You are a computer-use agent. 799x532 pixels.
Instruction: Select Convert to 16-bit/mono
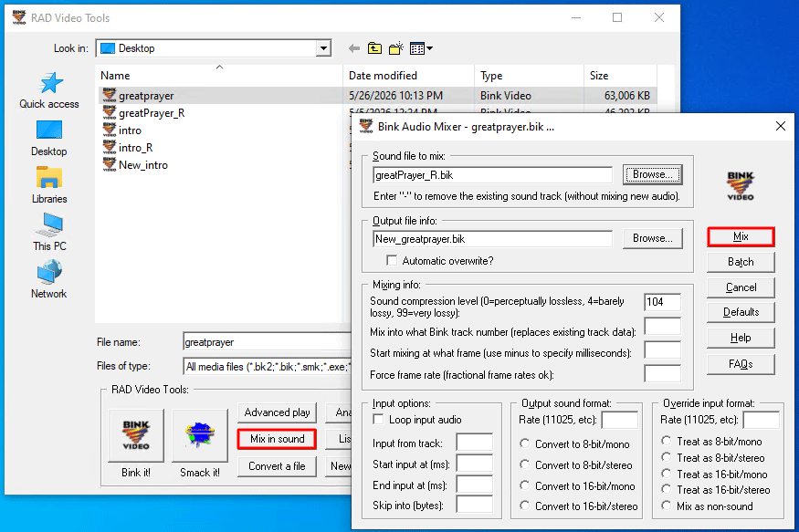[524, 485]
